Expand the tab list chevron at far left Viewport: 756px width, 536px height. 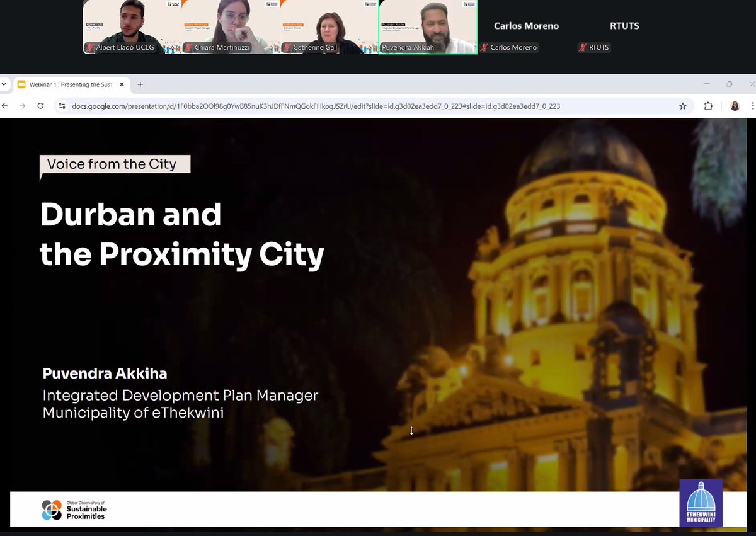tap(4, 84)
